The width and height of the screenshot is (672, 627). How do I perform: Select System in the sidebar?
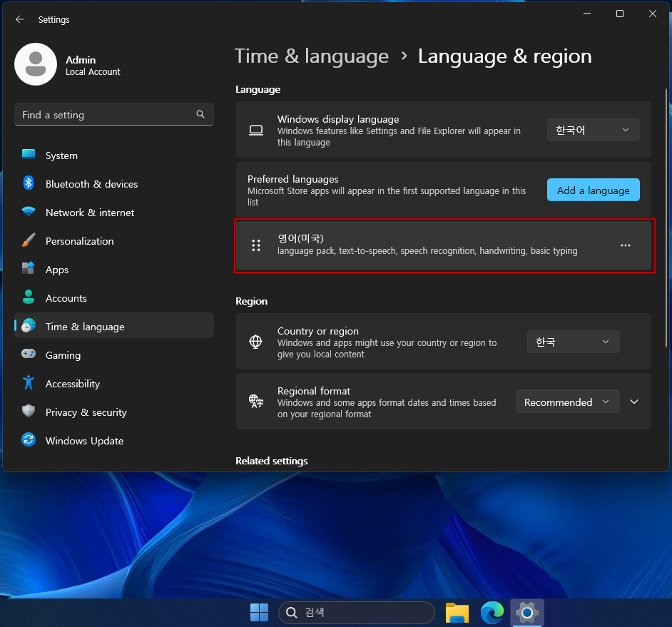click(x=114, y=156)
